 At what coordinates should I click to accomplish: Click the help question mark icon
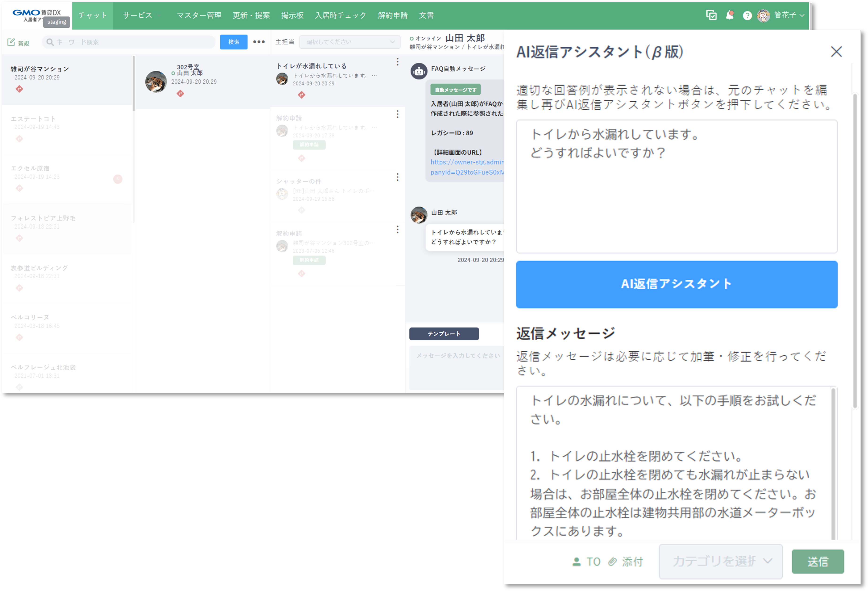pos(747,15)
